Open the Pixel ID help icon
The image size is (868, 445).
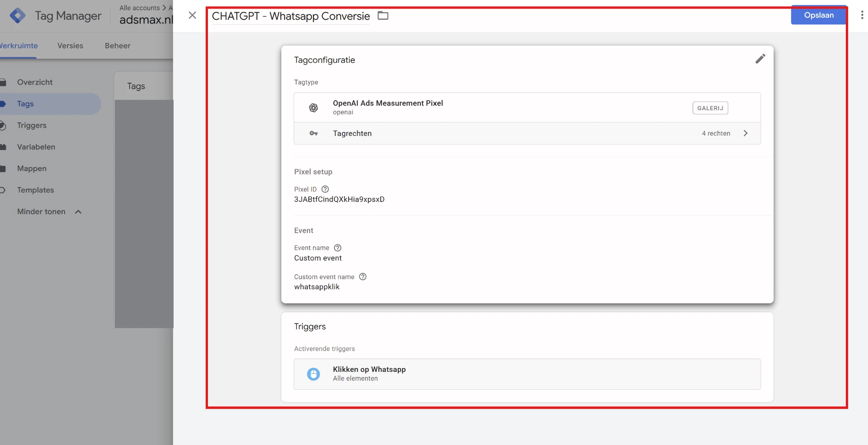pos(325,189)
